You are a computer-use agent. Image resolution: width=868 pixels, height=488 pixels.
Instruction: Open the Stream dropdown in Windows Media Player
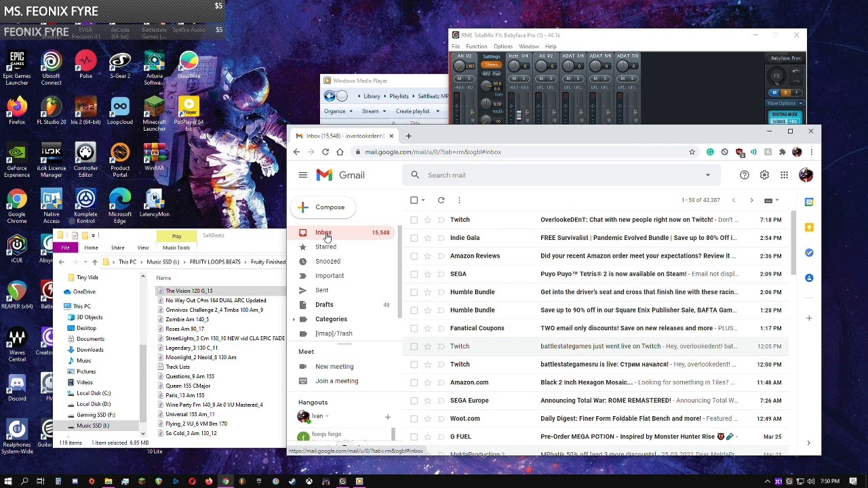[374, 111]
